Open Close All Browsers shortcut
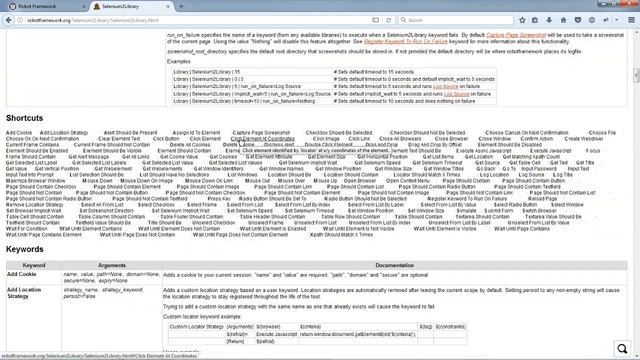640x360 pixels. click(x=400, y=139)
